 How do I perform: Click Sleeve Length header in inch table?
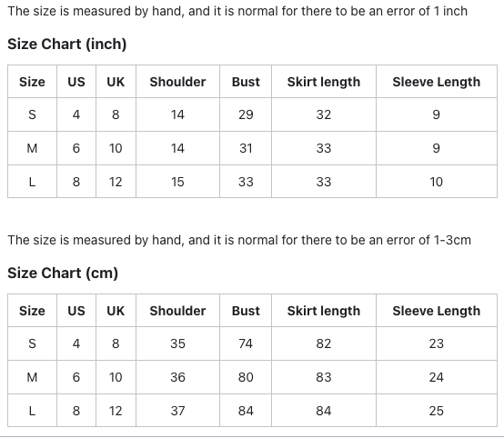[437, 82]
